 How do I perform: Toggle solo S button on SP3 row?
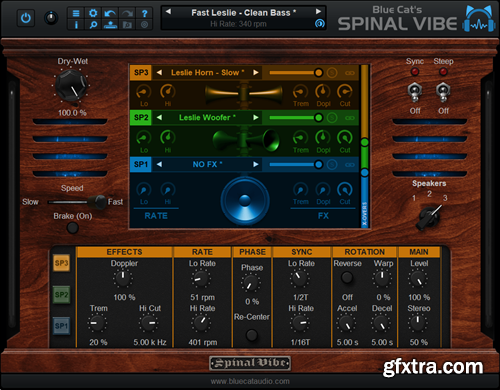[x=332, y=73]
